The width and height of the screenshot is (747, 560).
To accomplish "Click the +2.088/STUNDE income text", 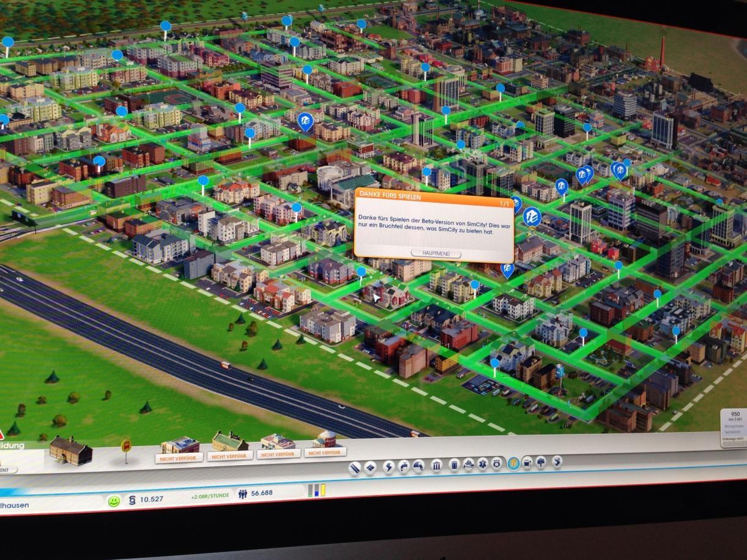I will 210,496.
